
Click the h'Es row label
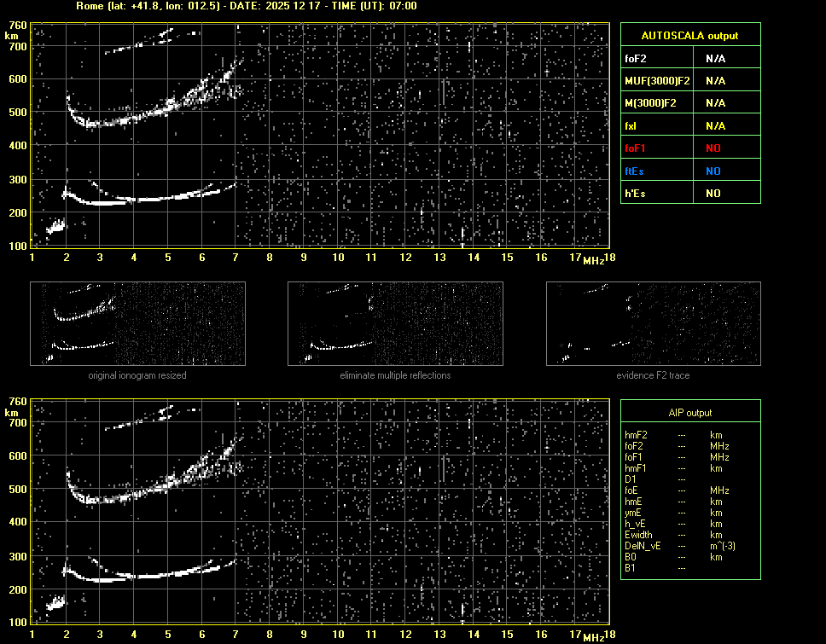[637, 194]
